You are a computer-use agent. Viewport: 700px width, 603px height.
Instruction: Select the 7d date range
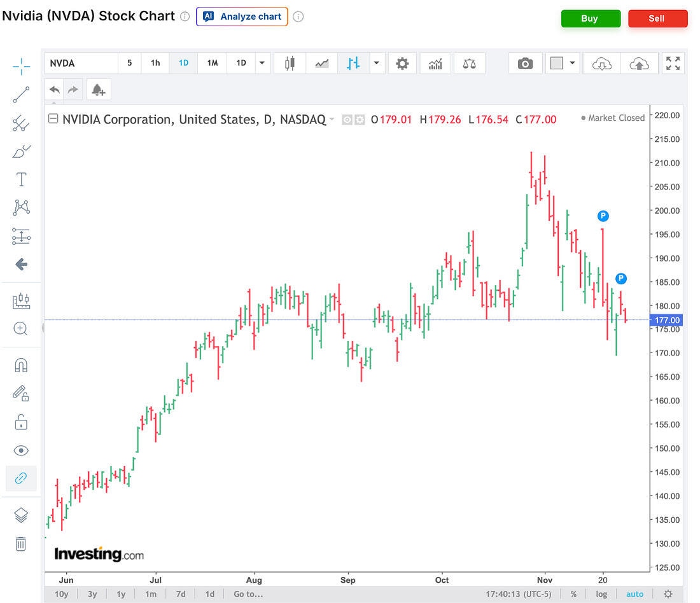click(x=181, y=594)
